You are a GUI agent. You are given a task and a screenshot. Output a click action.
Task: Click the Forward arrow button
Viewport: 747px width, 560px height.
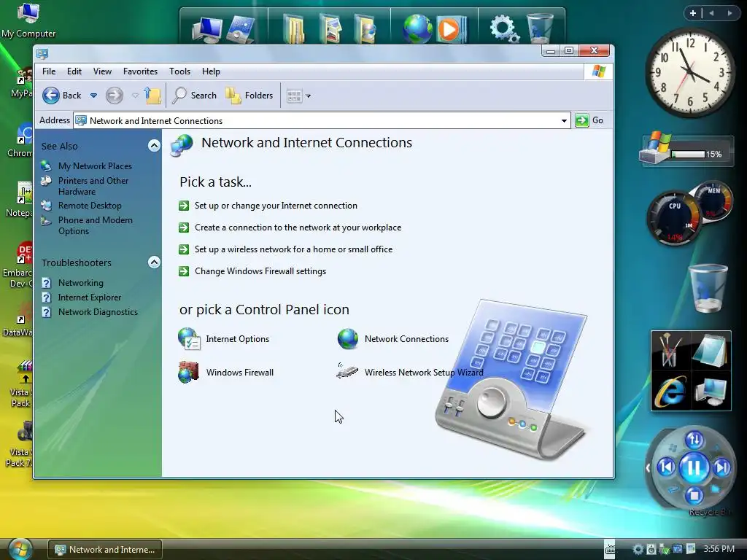click(x=115, y=96)
